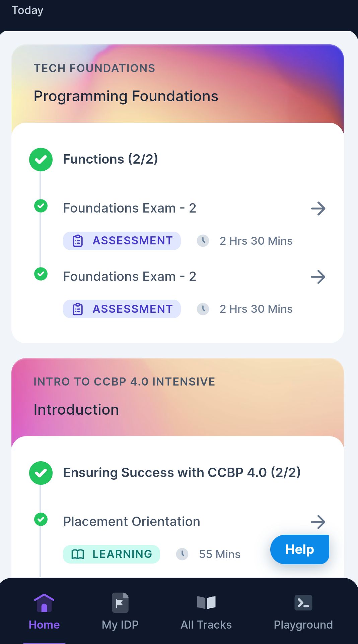Switch to My IDP tab label
Viewport: 358px width, 644px height.
[120, 625]
